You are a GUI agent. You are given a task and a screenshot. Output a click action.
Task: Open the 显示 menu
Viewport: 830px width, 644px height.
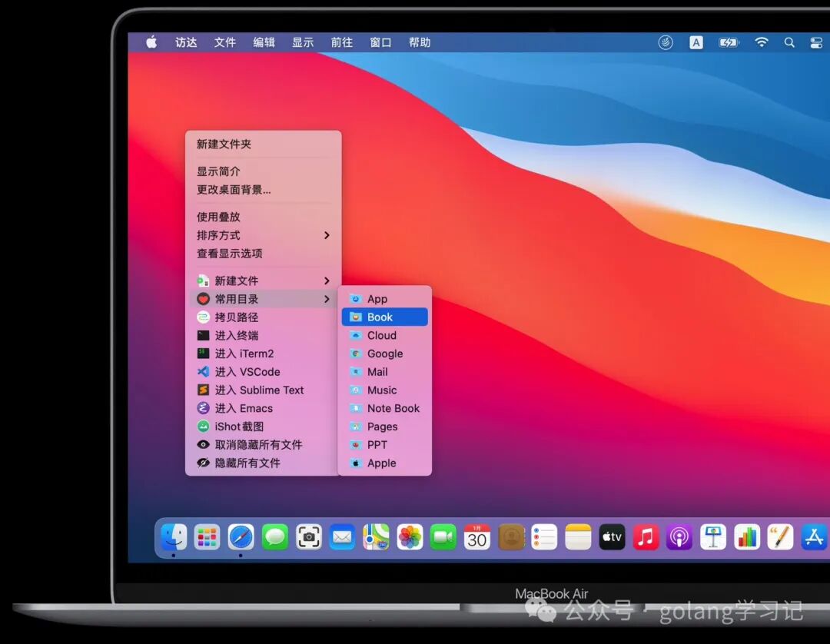pos(303,42)
